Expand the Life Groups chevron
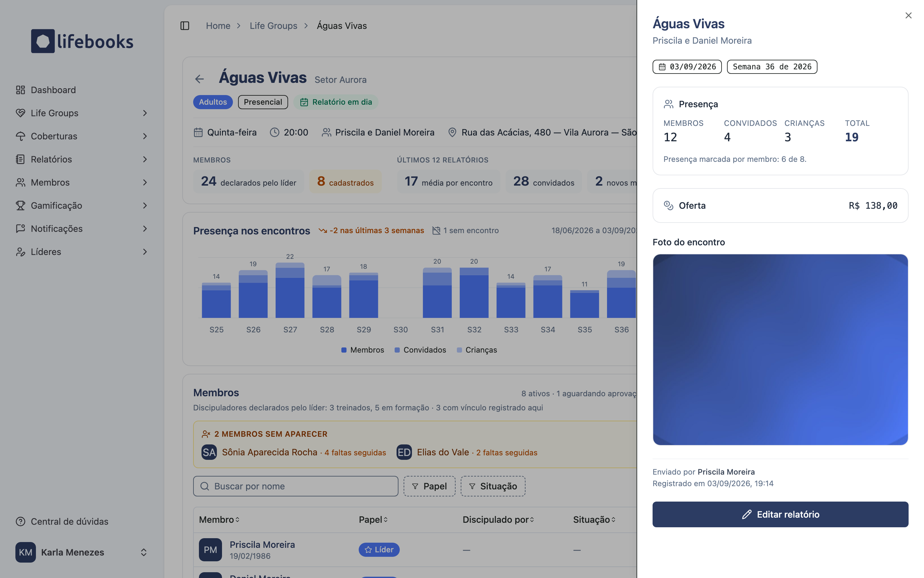This screenshot has width=924, height=578. 145,113
